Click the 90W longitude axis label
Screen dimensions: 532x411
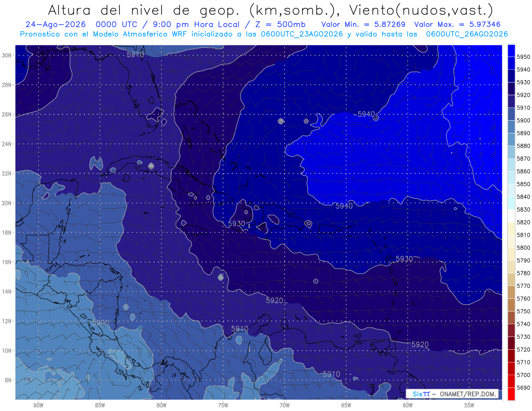[38, 405]
